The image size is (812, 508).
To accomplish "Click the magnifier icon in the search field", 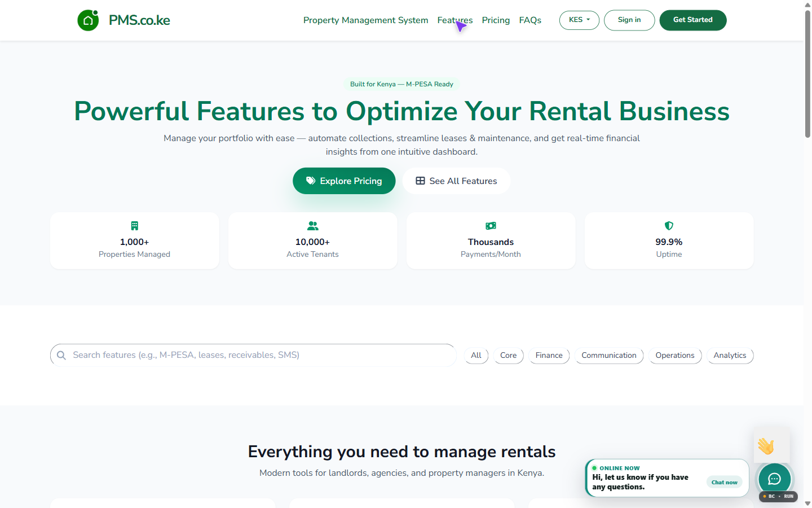I will (x=61, y=355).
